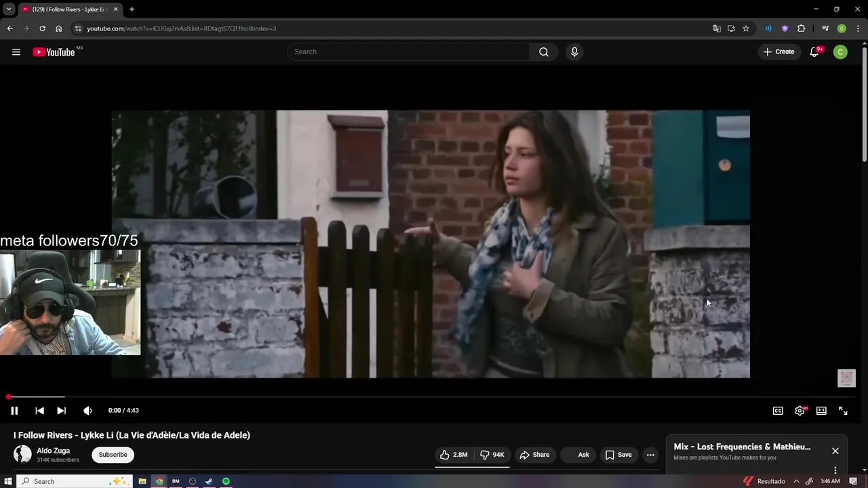Screen dimensions: 868x488
Task: View site information icon in address bar
Action: click(78, 28)
